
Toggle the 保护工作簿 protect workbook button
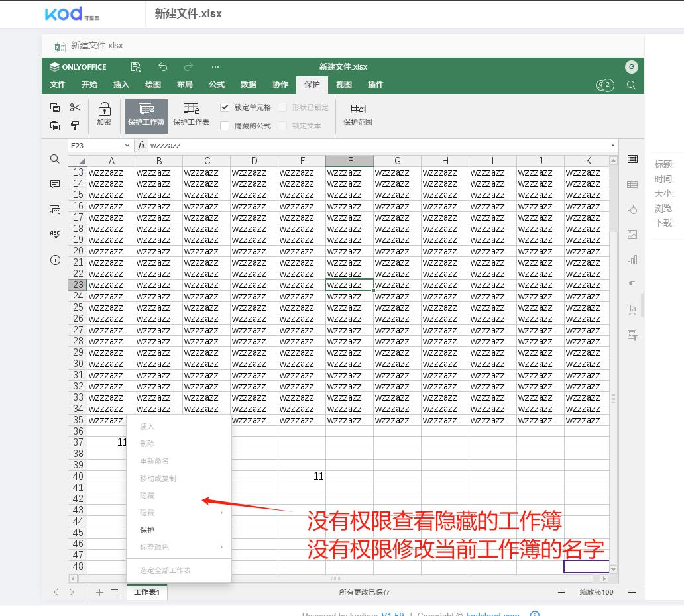coord(146,116)
